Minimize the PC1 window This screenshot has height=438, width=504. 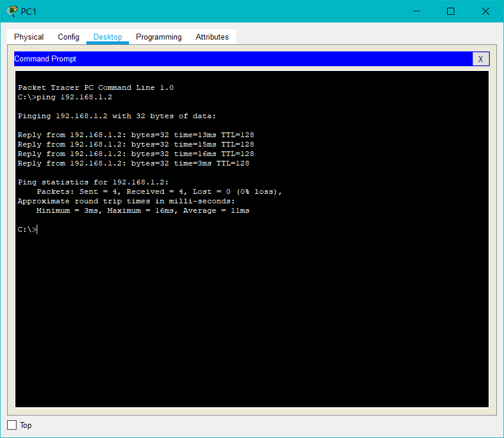pos(416,11)
